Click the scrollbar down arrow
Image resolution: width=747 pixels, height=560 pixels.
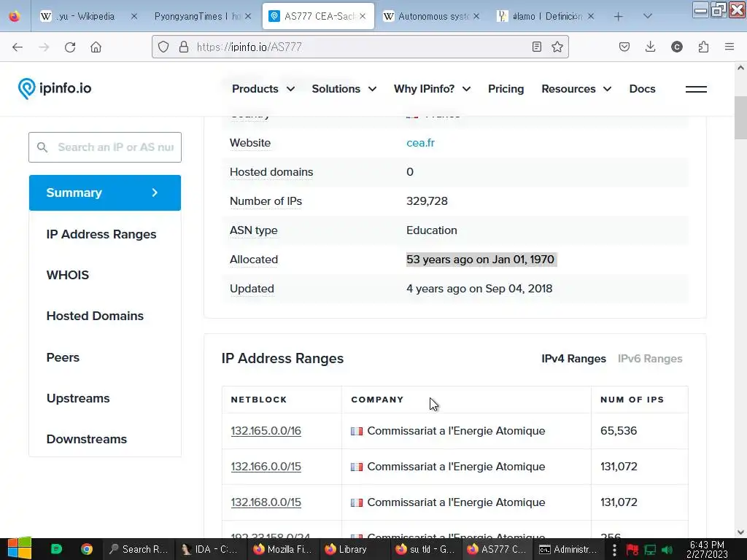coord(740,532)
